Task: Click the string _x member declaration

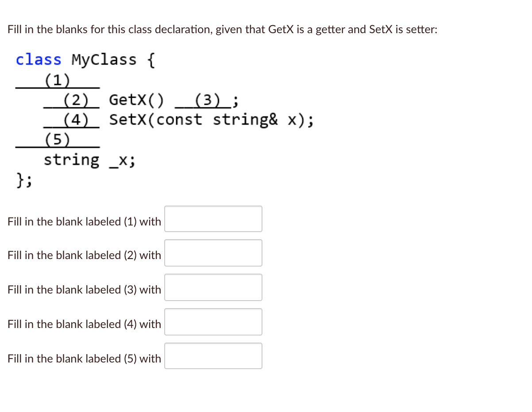Action: coord(89,160)
